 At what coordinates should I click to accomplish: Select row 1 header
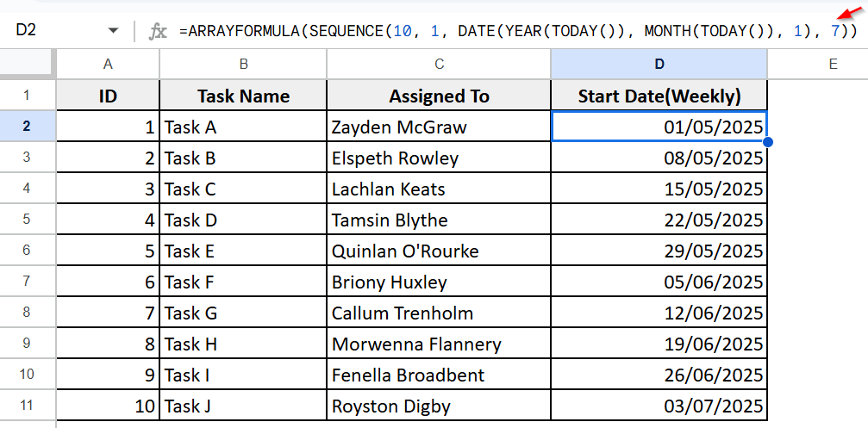tap(27, 96)
